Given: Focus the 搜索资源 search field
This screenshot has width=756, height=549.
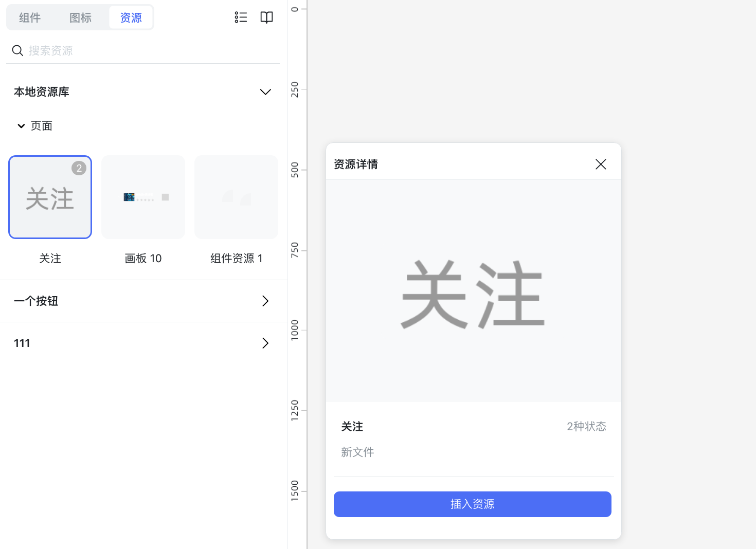Looking at the screenshot, I should (149, 50).
